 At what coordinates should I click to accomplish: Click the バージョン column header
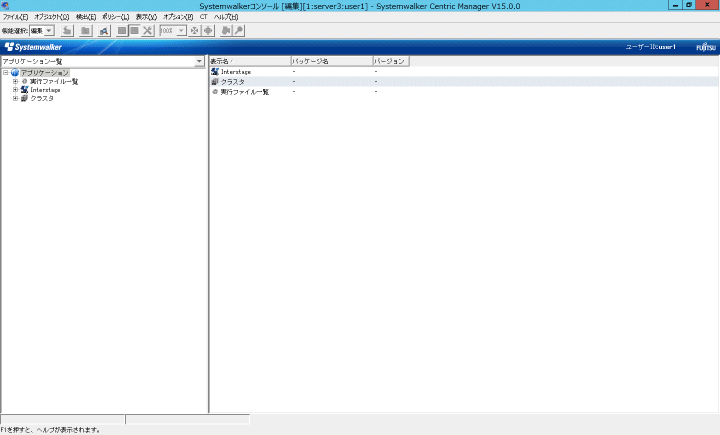point(390,61)
